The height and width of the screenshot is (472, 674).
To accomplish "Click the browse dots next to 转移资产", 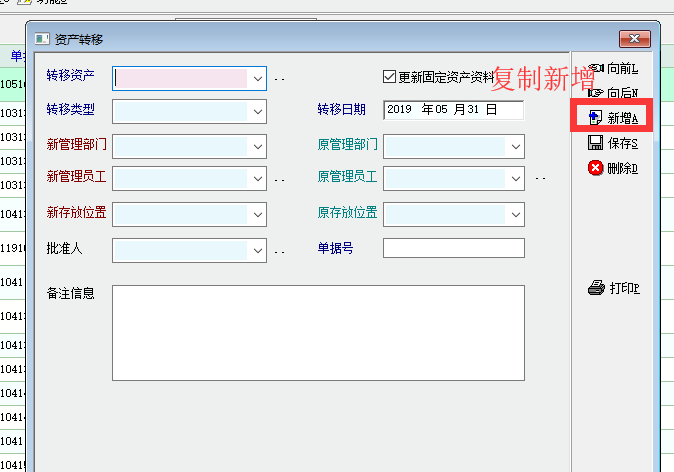I will [280, 79].
